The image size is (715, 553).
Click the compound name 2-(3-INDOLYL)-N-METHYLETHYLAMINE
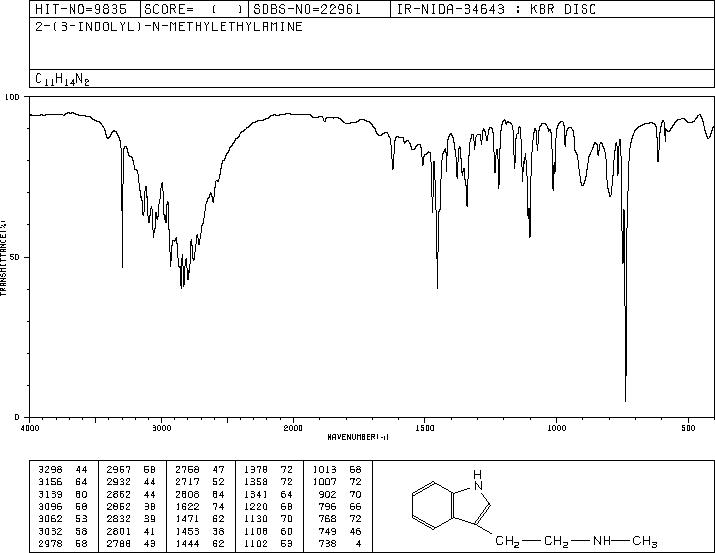click(x=169, y=27)
